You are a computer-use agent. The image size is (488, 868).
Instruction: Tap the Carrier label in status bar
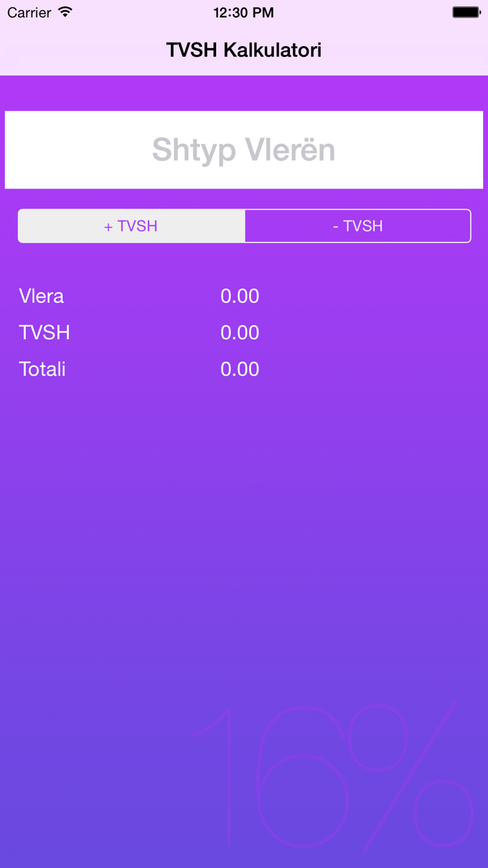29,13
